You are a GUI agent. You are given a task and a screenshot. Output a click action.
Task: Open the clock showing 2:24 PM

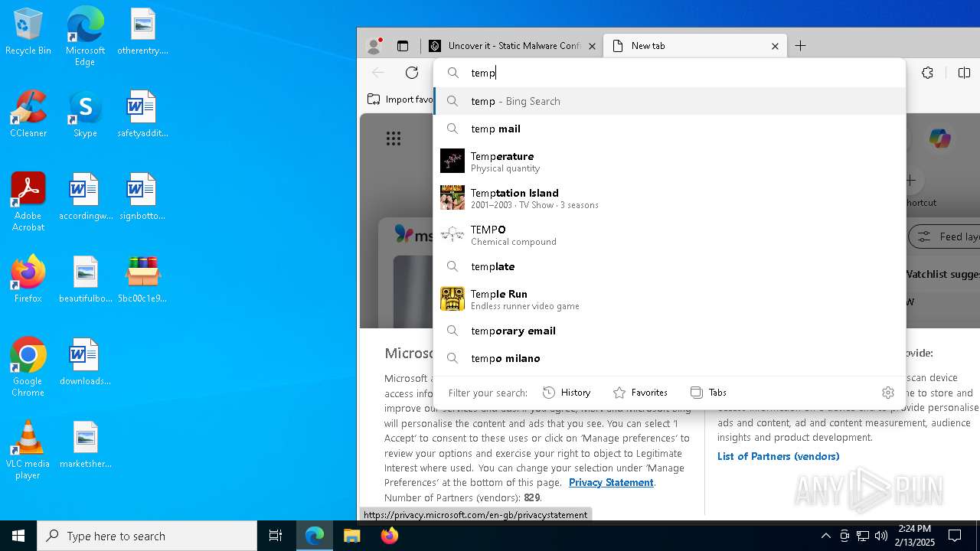914,536
